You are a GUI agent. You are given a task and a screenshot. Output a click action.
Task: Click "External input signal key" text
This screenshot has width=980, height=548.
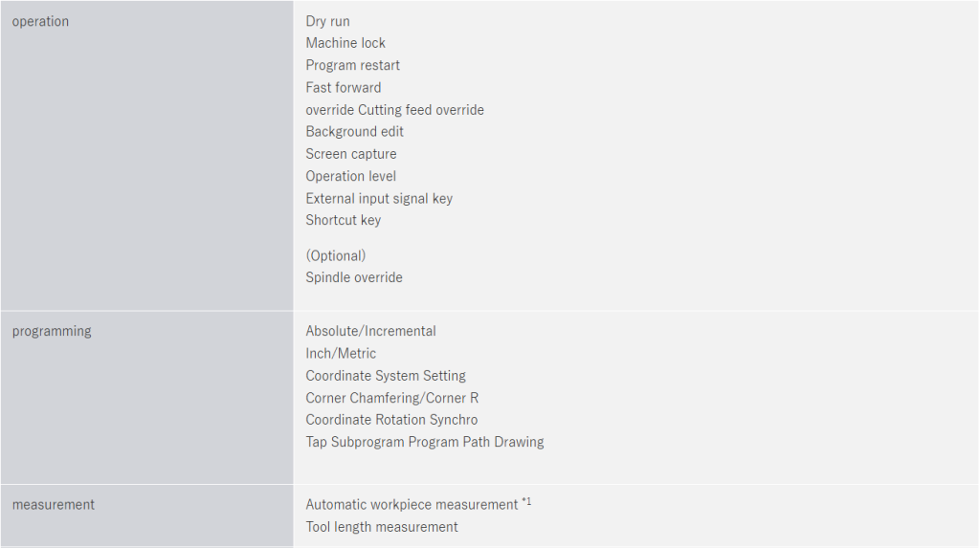(379, 199)
